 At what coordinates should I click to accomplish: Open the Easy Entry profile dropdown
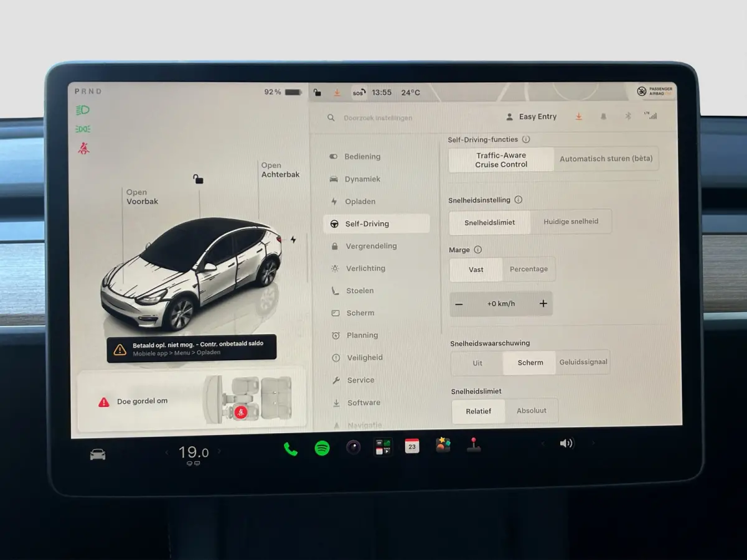pos(532,117)
